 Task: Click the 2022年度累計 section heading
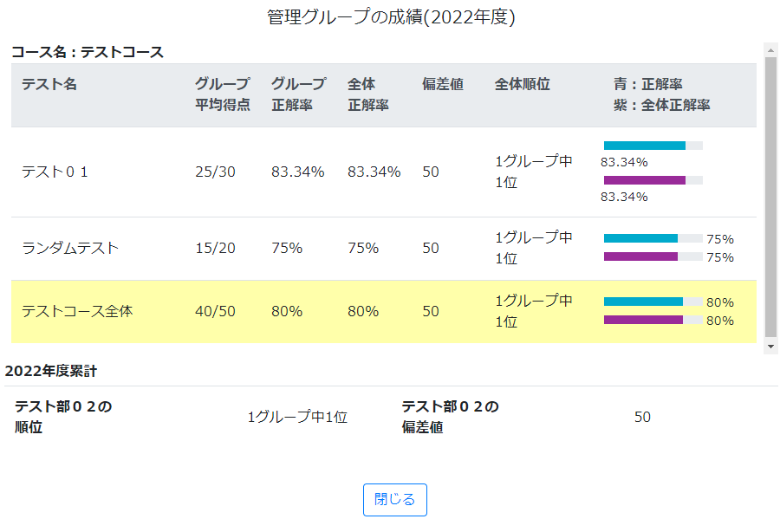click(x=51, y=371)
